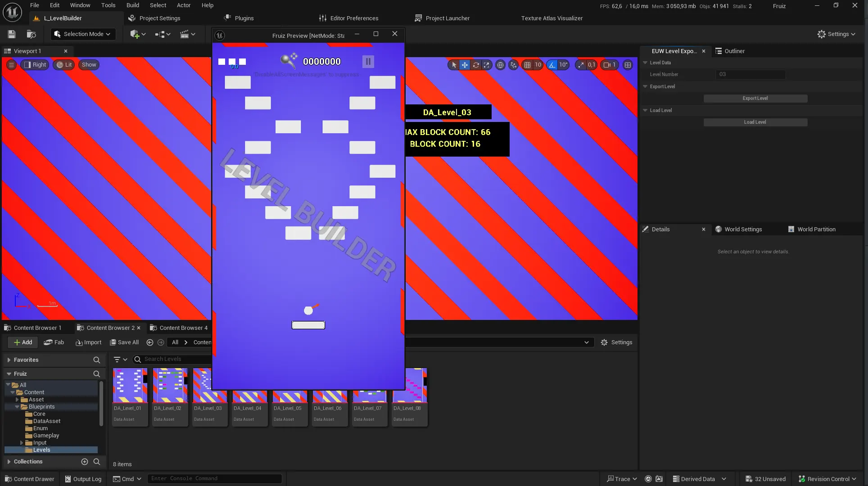
Task: Collapse the Level Data section
Action: click(645, 63)
